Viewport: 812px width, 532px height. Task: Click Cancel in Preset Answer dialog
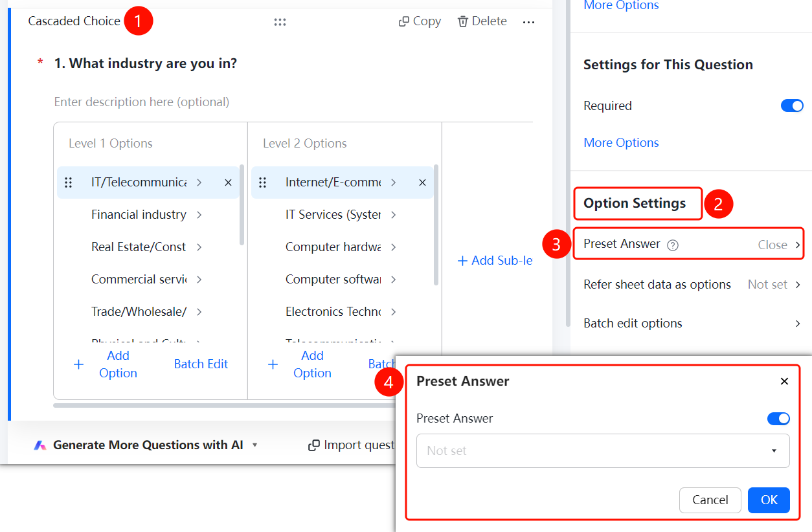[x=710, y=500]
